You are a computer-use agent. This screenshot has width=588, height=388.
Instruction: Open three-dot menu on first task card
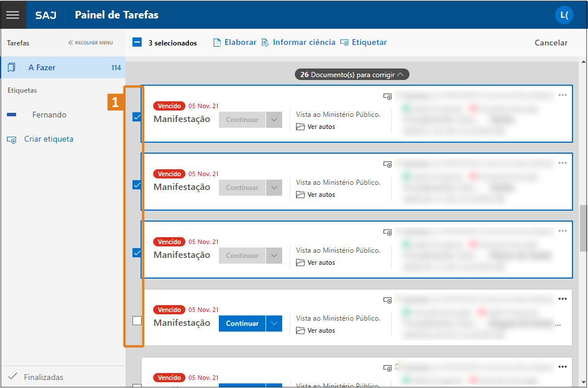(563, 95)
